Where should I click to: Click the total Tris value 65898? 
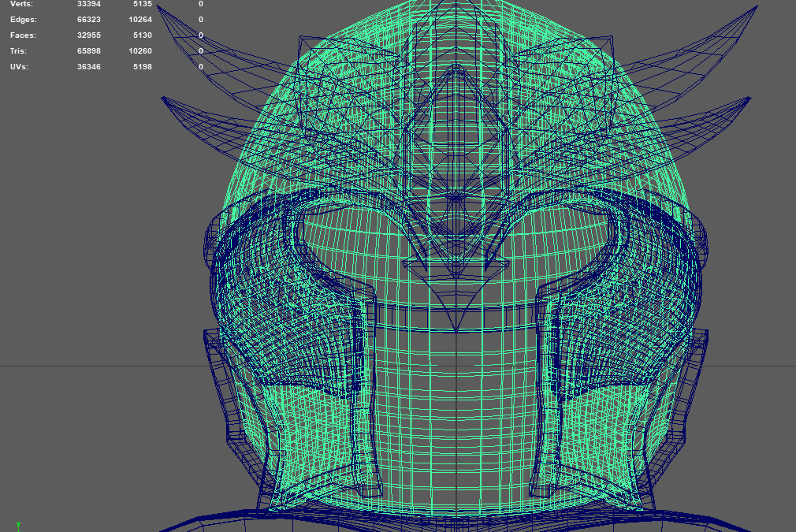(88, 51)
